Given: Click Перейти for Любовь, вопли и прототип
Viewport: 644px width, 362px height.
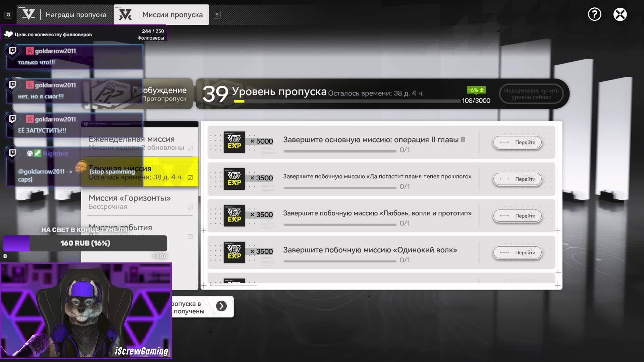Looking at the screenshot, I should pos(517,216).
